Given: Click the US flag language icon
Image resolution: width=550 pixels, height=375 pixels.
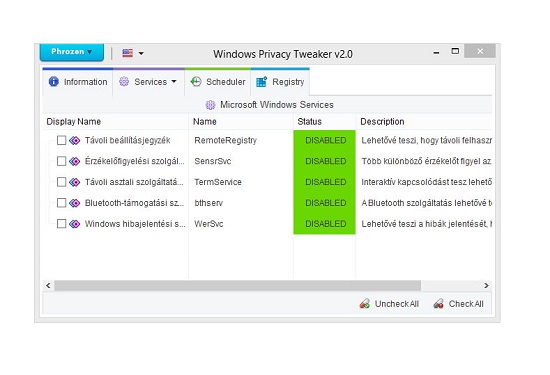Looking at the screenshot, I should 127,53.
